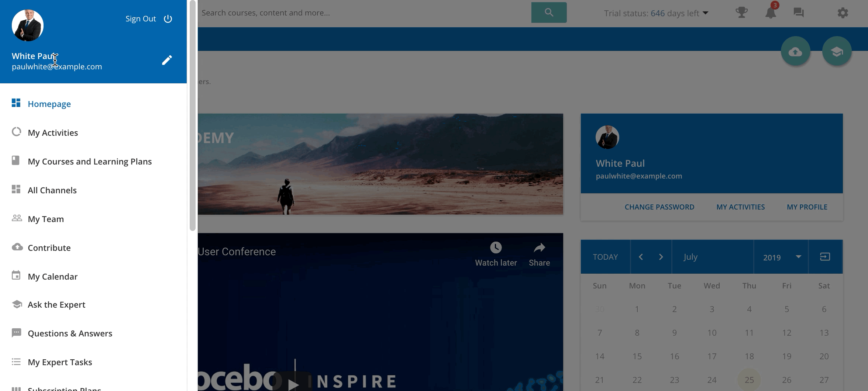Open My Expert Tasks menu item
868x391 pixels.
tap(60, 362)
